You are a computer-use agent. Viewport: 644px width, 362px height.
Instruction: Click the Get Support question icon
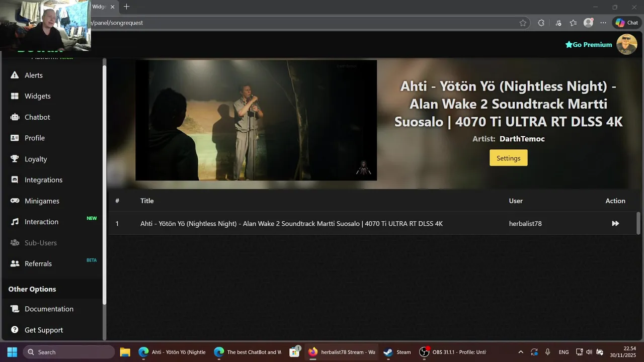click(x=15, y=330)
